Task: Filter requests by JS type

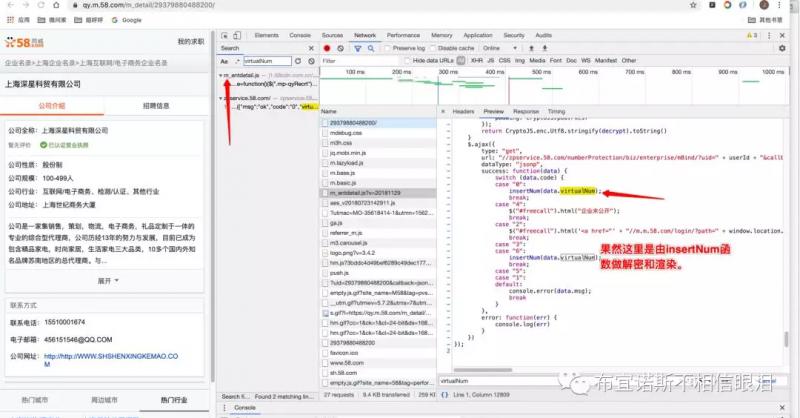Action: 490,61
